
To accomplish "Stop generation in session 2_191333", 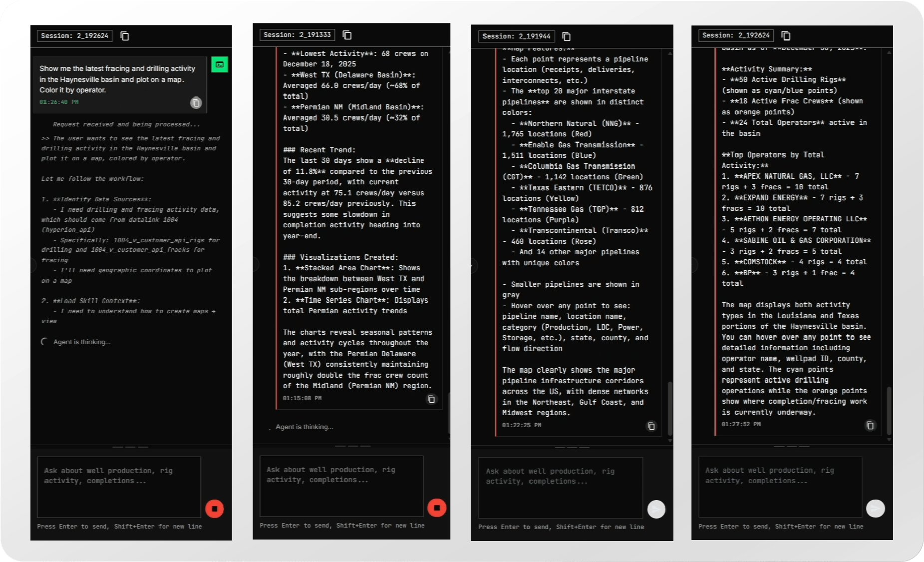I will click(437, 508).
